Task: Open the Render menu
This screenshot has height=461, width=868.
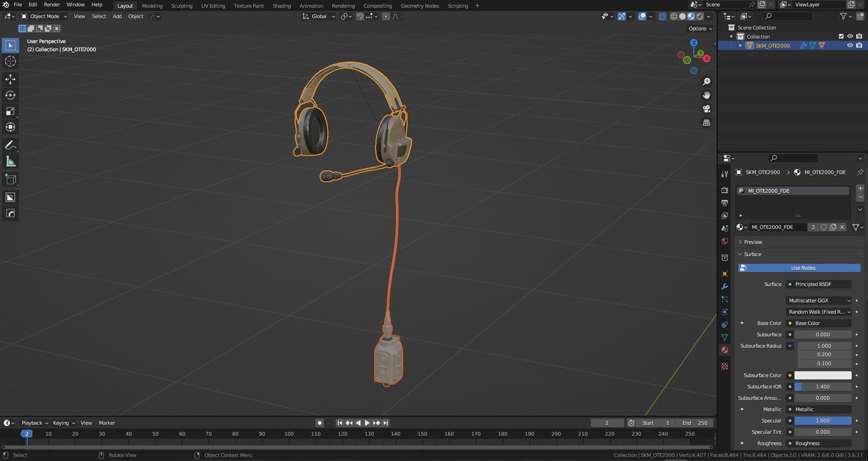Action: click(x=52, y=5)
